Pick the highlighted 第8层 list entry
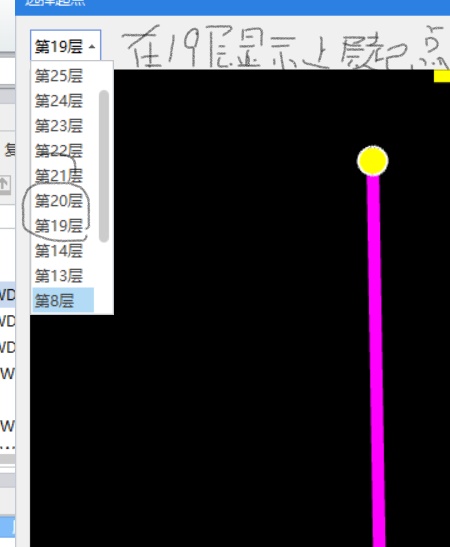The image size is (450, 547). click(63, 300)
